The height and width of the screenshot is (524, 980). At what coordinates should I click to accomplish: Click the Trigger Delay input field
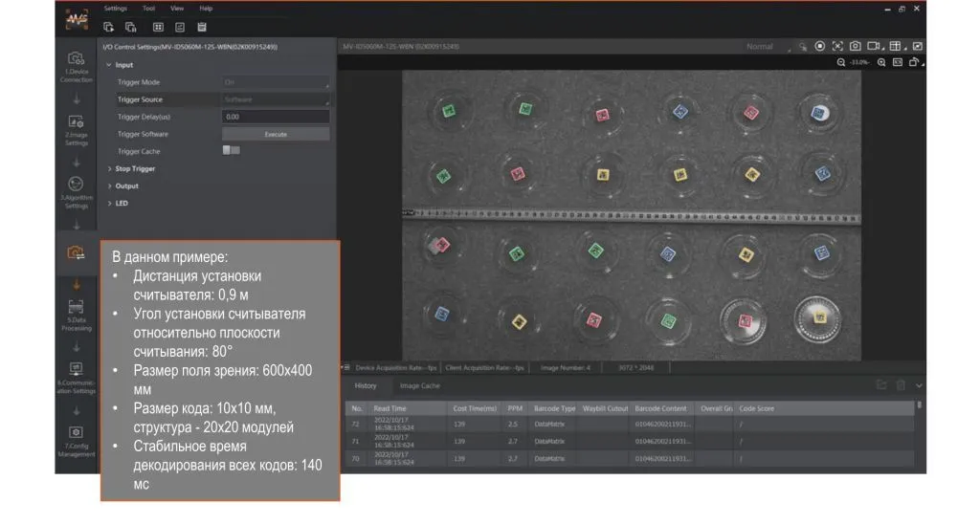coord(276,117)
